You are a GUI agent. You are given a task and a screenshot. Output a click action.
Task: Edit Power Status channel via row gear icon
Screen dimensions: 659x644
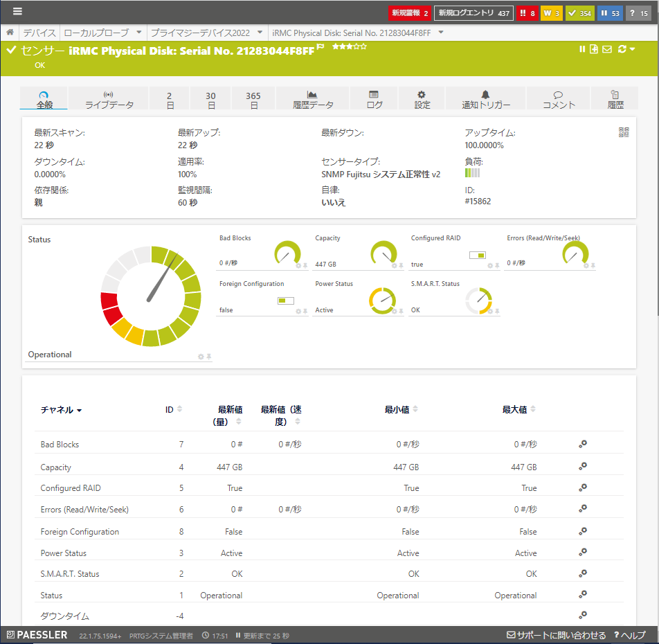(x=583, y=552)
